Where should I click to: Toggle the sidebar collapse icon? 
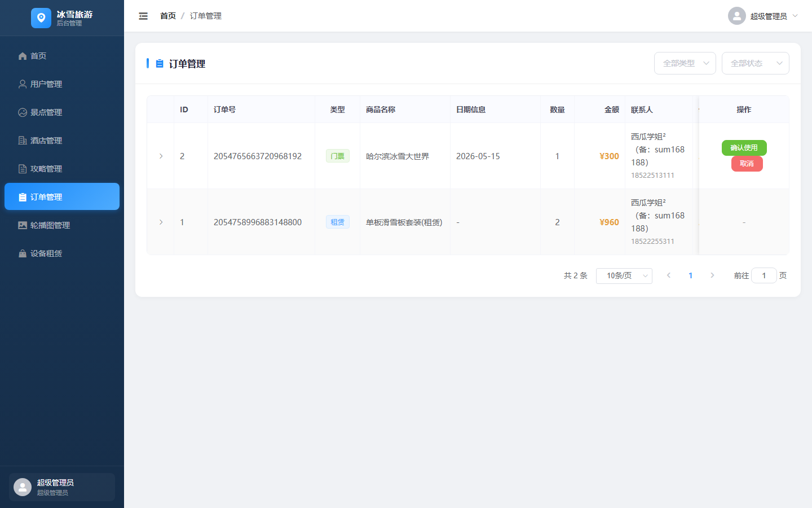click(x=143, y=16)
